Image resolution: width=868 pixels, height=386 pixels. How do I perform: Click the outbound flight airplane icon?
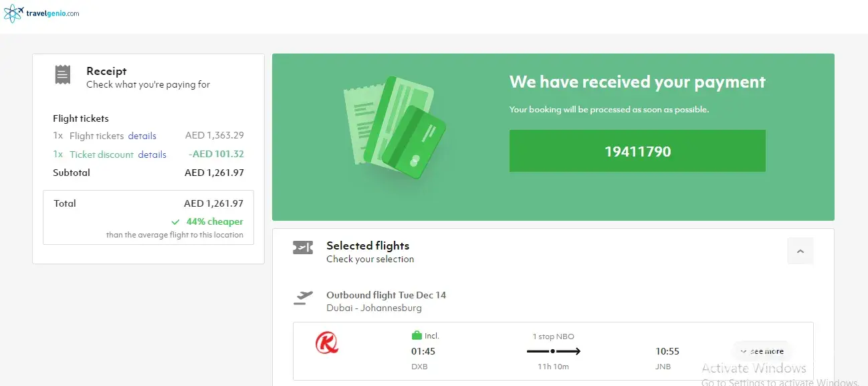click(x=303, y=297)
